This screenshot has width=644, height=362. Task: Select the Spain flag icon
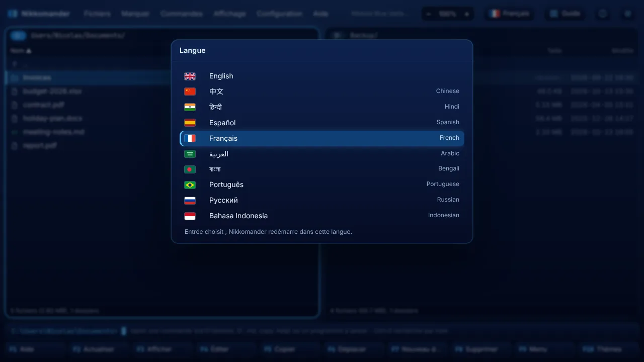click(190, 123)
